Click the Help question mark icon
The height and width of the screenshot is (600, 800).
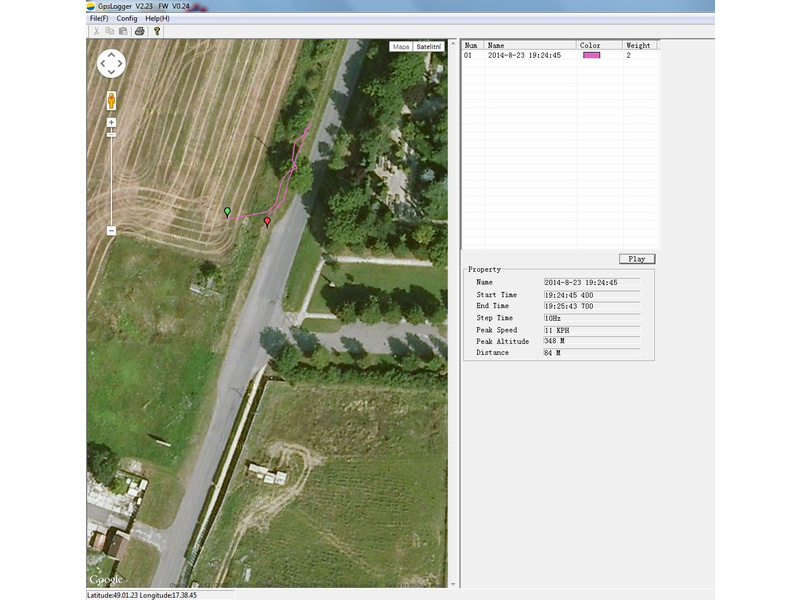156,31
